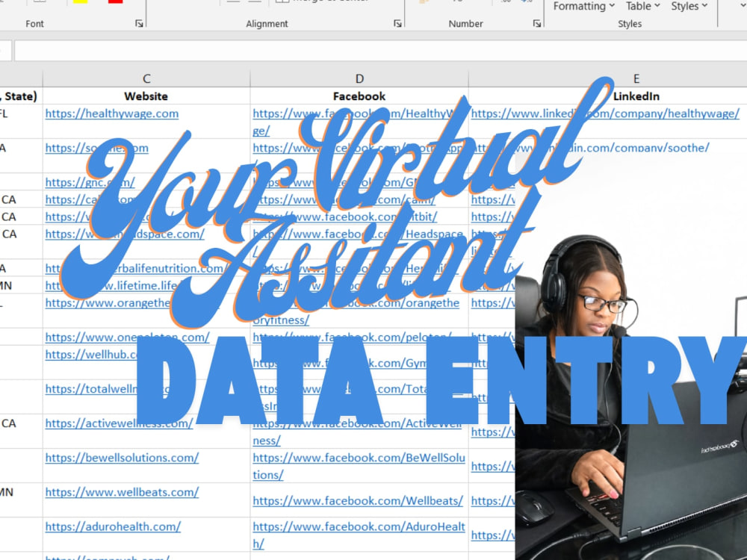
Task: Open the www.wellbeats.com website link
Action: point(122,492)
